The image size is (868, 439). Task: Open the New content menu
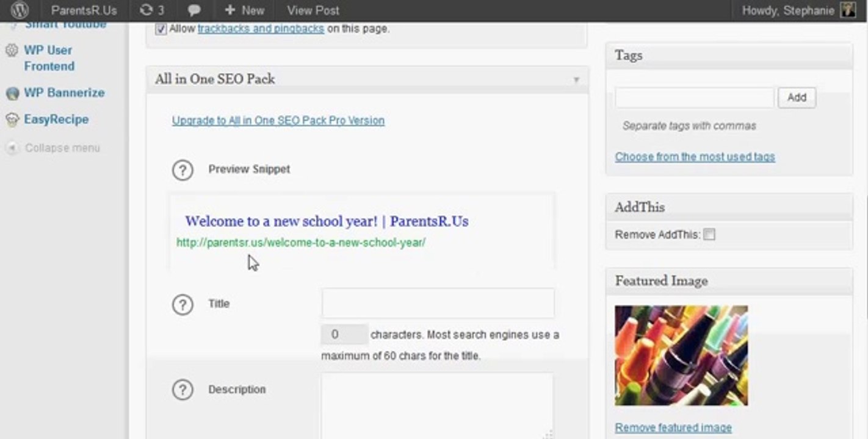(x=244, y=10)
